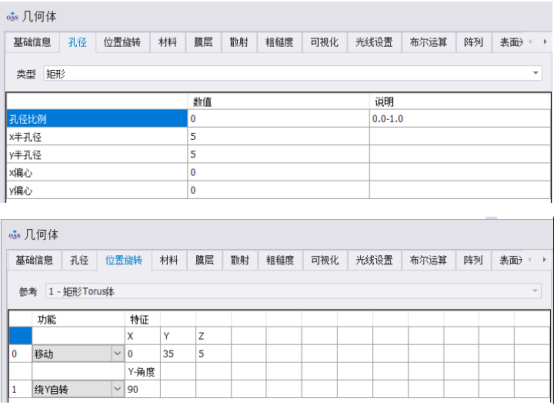Open the 绕Y自转 function dropdown in row 1
Screen dimensions: 554x406
(117, 389)
